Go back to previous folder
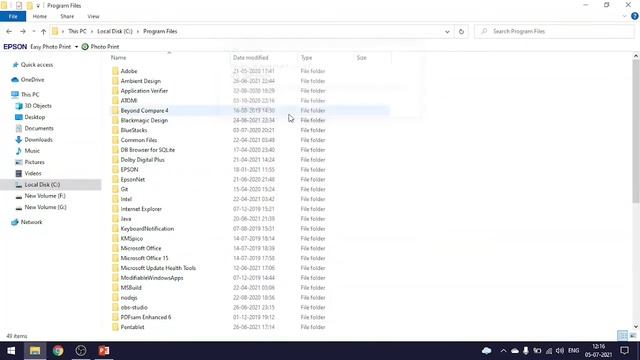This screenshot has height=360, width=640. click(9, 31)
